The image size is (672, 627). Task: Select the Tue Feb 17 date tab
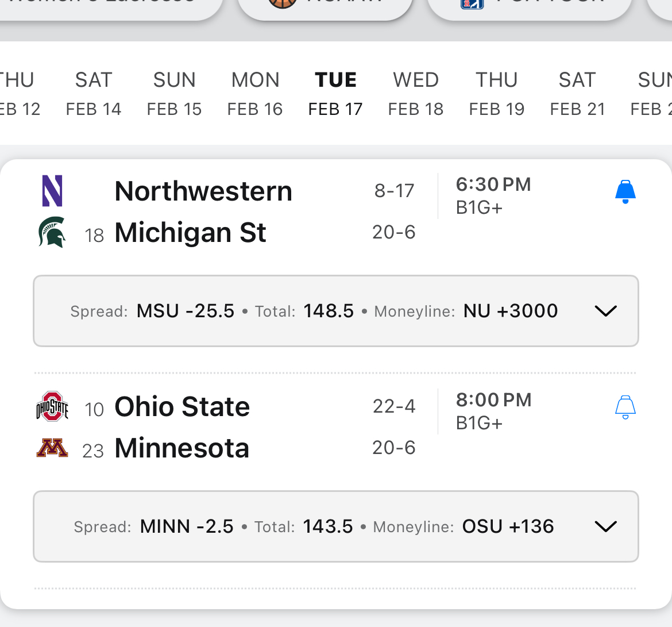335,94
